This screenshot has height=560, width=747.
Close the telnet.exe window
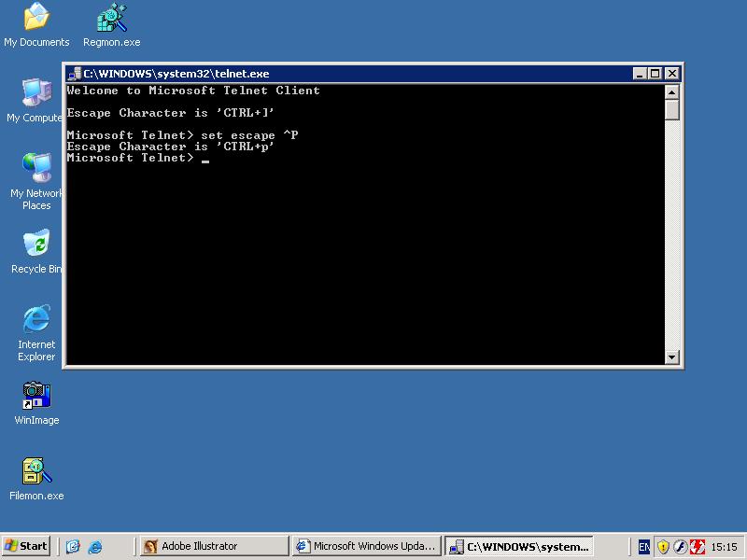click(671, 74)
